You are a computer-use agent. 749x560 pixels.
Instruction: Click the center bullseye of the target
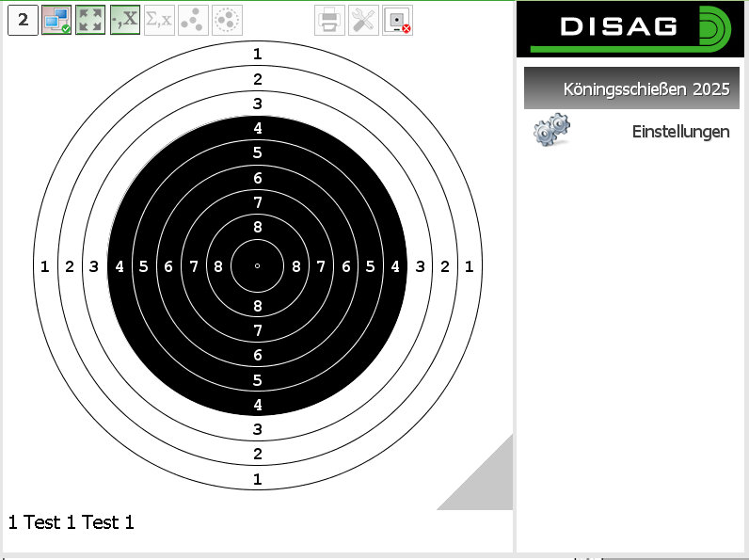click(258, 266)
